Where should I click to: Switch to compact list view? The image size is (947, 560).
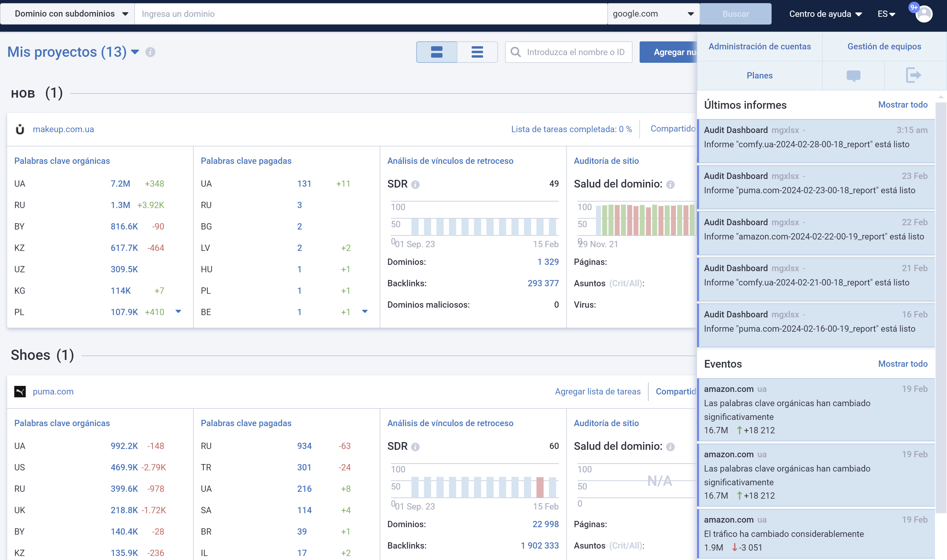click(477, 52)
